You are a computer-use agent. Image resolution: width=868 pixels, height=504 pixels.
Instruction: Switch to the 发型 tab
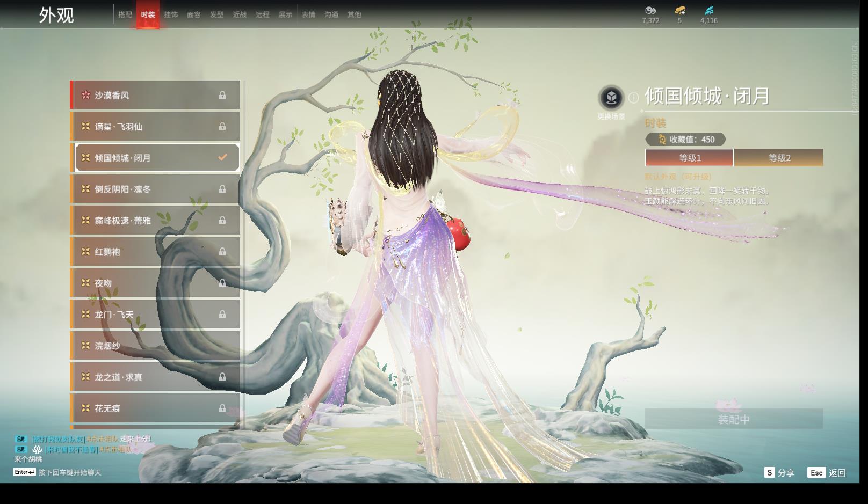tap(217, 14)
